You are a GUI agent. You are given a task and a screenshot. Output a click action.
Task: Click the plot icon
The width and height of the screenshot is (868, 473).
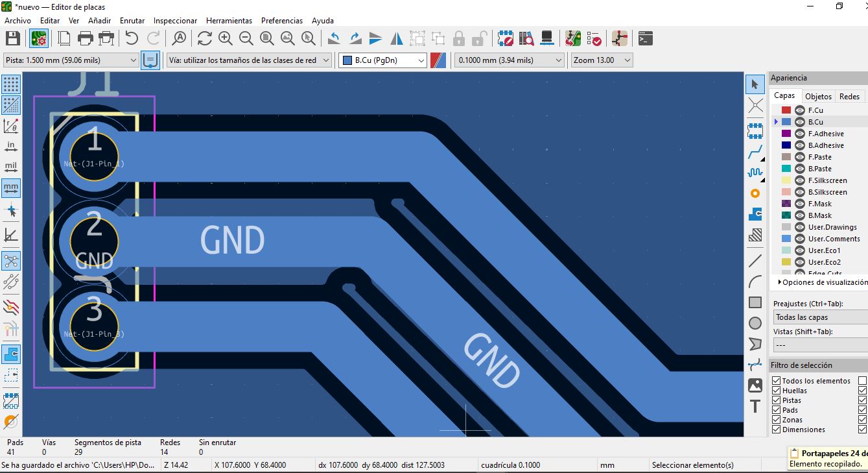(x=107, y=38)
